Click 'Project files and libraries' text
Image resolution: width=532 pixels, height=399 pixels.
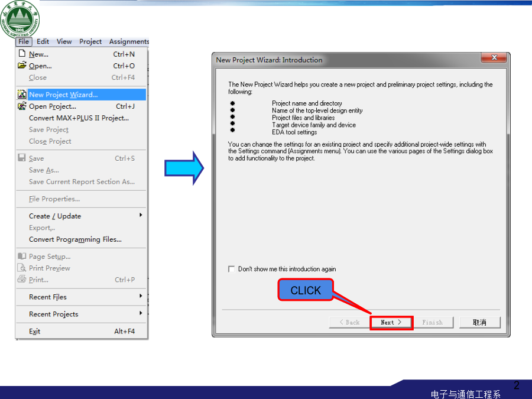tap(303, 118)
